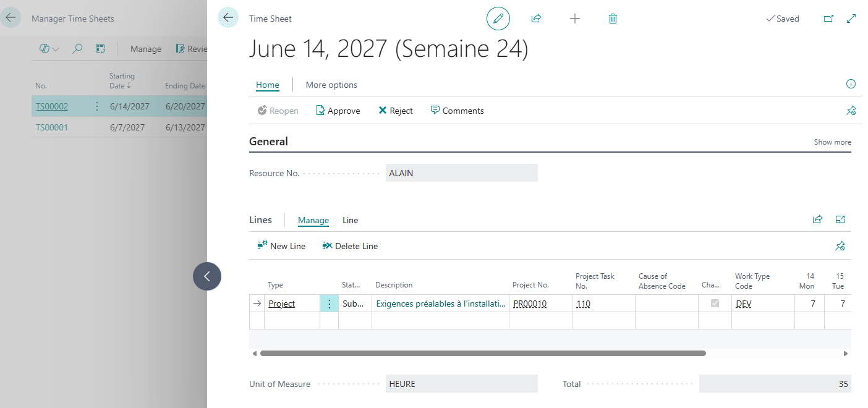This screenshot has height=408, width=868.
Task: Click the share icon in Lines section
Action: 817,219
